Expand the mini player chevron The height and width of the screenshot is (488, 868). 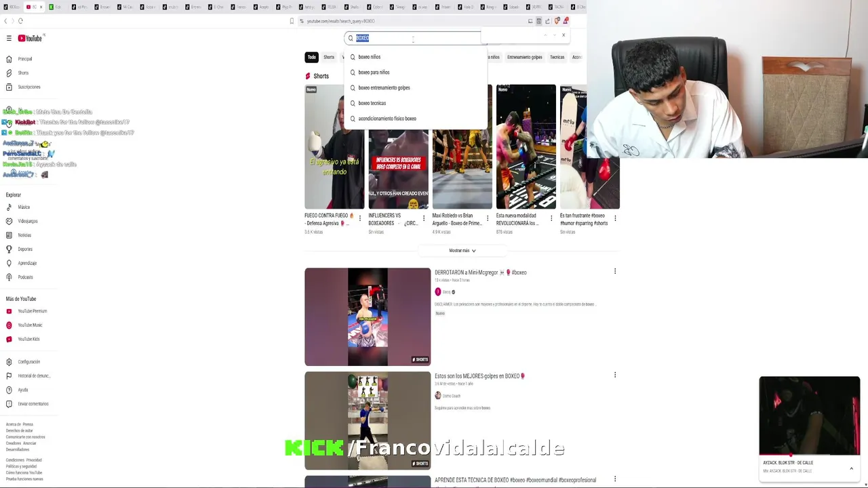(x=851, y=468)
